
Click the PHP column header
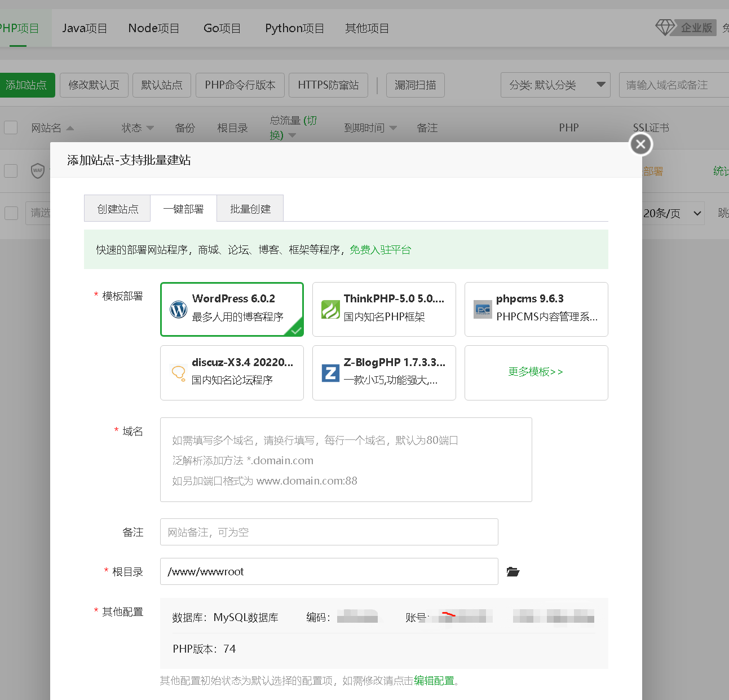(569, 128)
